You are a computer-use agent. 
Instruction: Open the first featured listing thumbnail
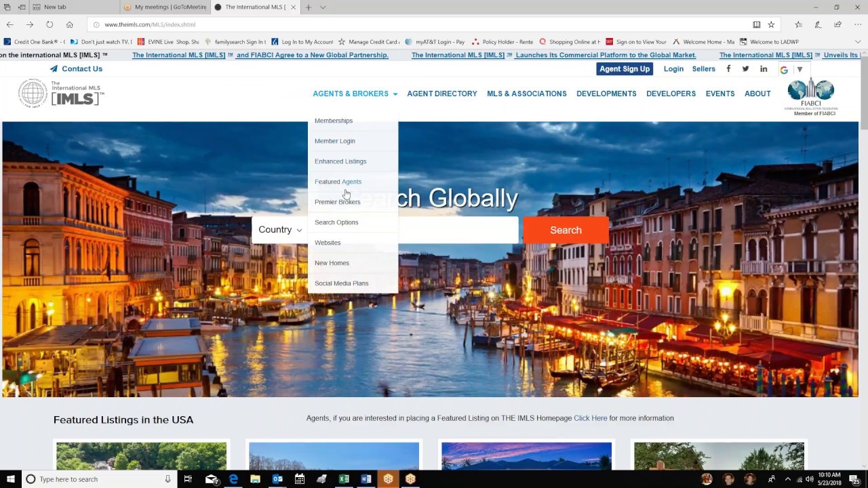click(x=141, y=455)
